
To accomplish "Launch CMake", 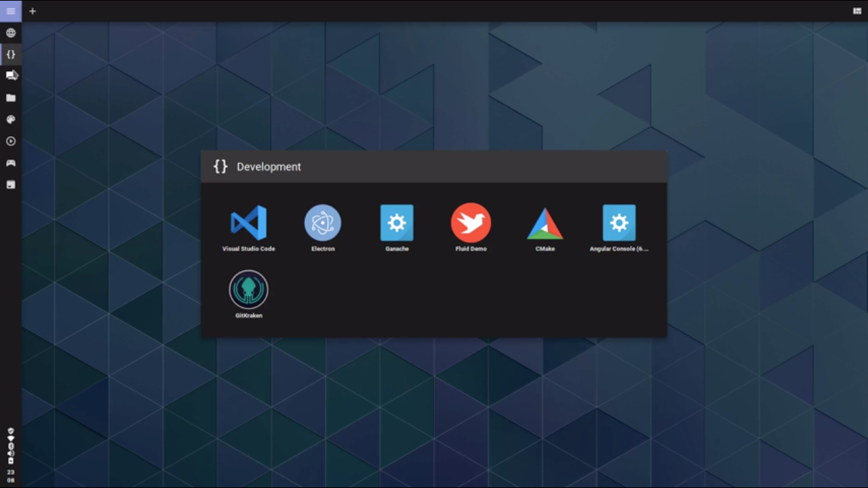I will click(x=545, y=224).
